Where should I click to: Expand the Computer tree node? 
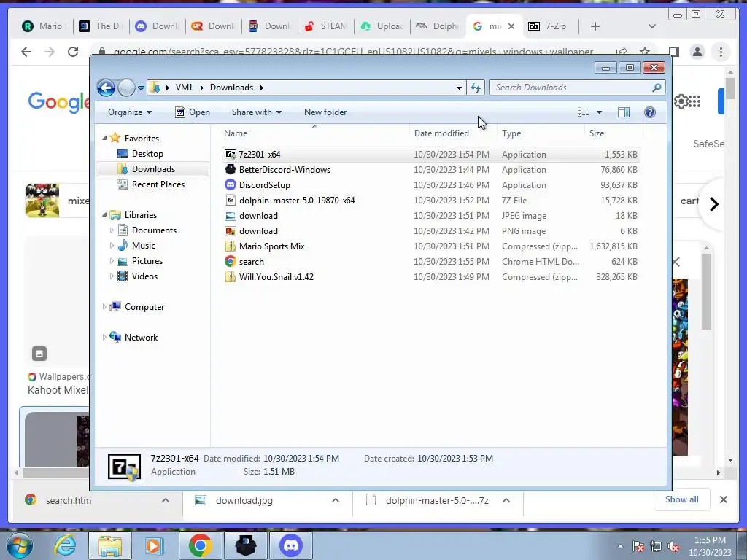click(104, 307)
